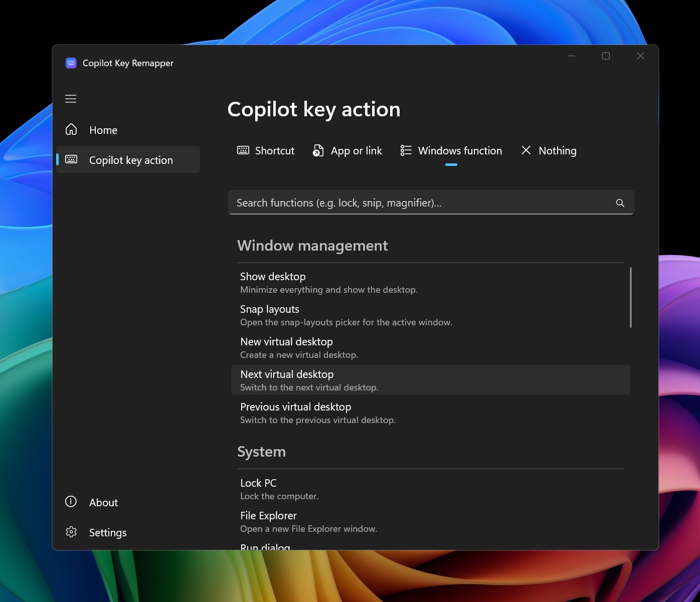Click the Copilot Key Remapper app icon
This screenshot has height=602, width=700.
click(71, 63)
